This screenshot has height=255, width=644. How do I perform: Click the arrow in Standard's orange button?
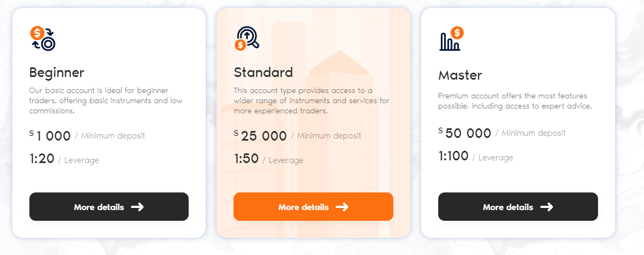tap(342, 207)
